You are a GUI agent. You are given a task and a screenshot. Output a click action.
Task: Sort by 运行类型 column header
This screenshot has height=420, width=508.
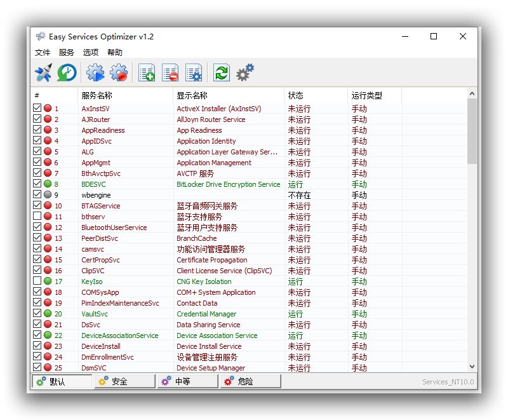click(x=374, y=95)
